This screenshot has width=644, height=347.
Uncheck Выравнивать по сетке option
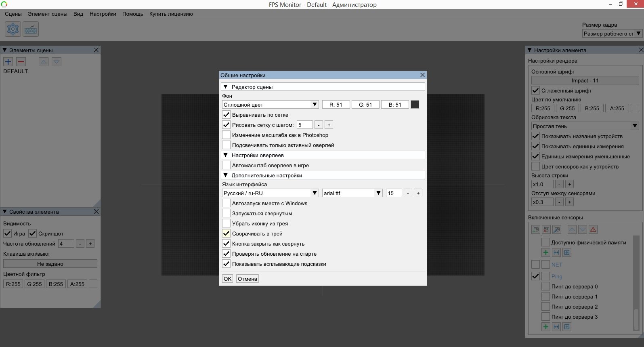pos(227,115)
